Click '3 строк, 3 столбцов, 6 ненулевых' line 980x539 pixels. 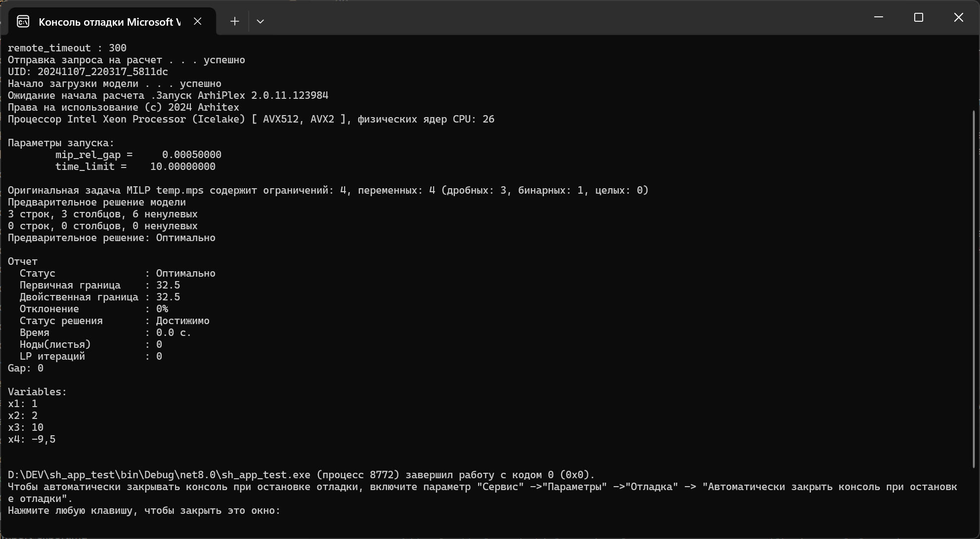pos(103,214)
